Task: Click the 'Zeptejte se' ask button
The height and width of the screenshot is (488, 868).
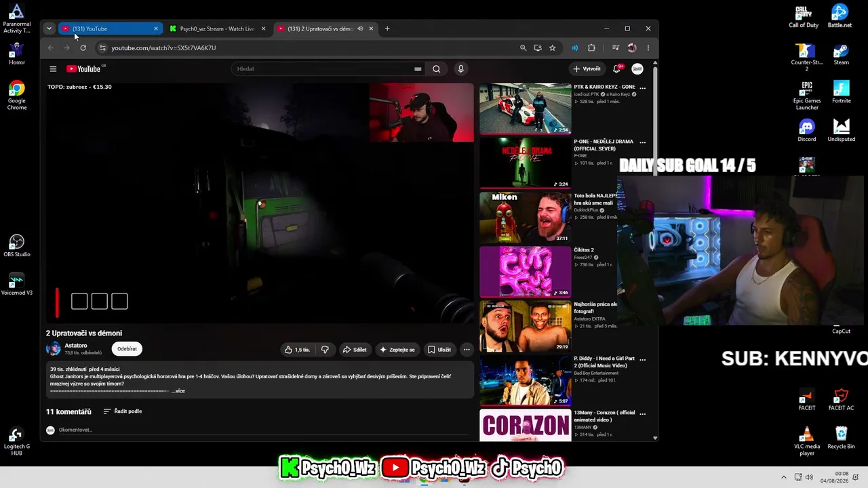Action: pos(397,350)
